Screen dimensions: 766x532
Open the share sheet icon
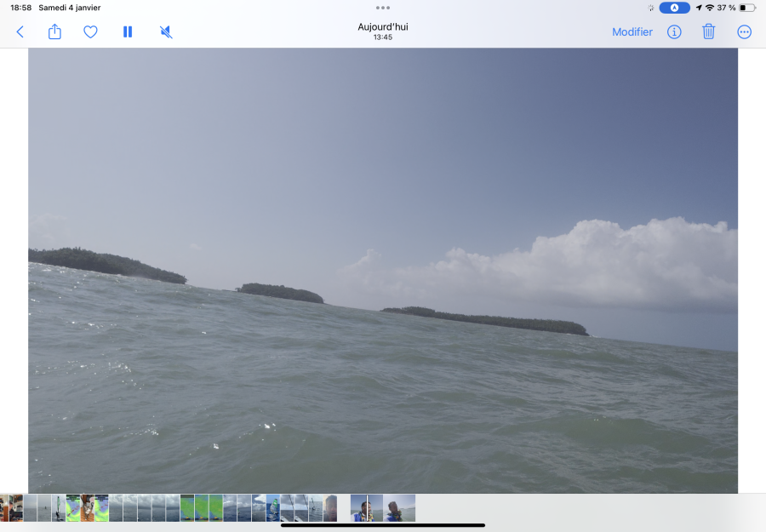(x=55, y=32)
